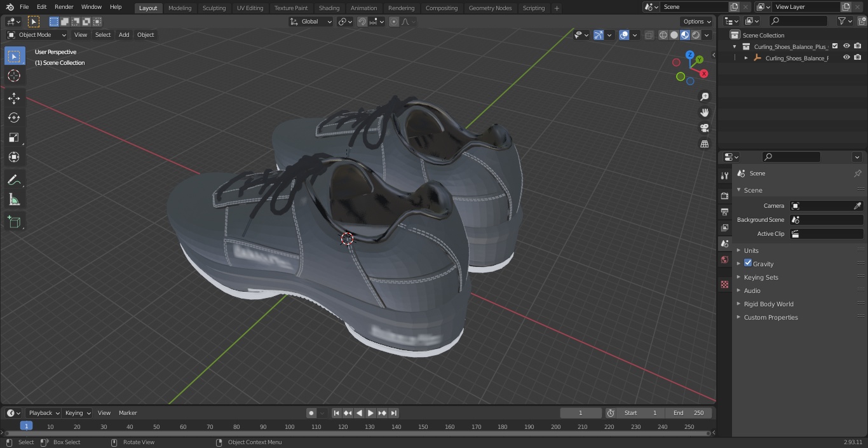Switch to wireframe shading mode

663,35
